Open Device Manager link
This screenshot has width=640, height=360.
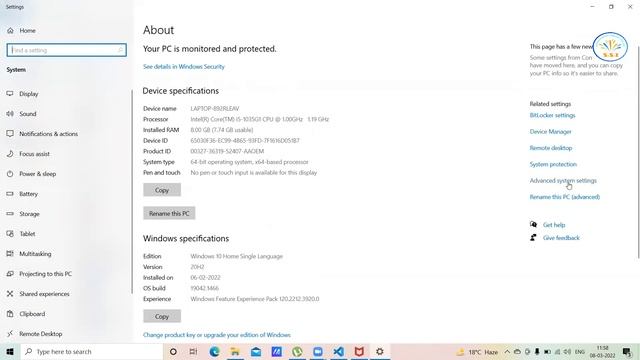click(550, 132)
